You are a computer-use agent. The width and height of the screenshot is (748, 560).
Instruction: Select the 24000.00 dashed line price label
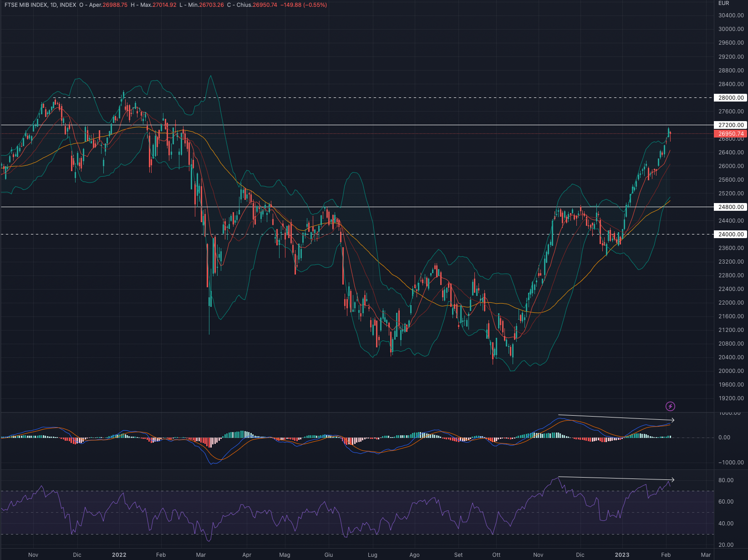point(731,234)
